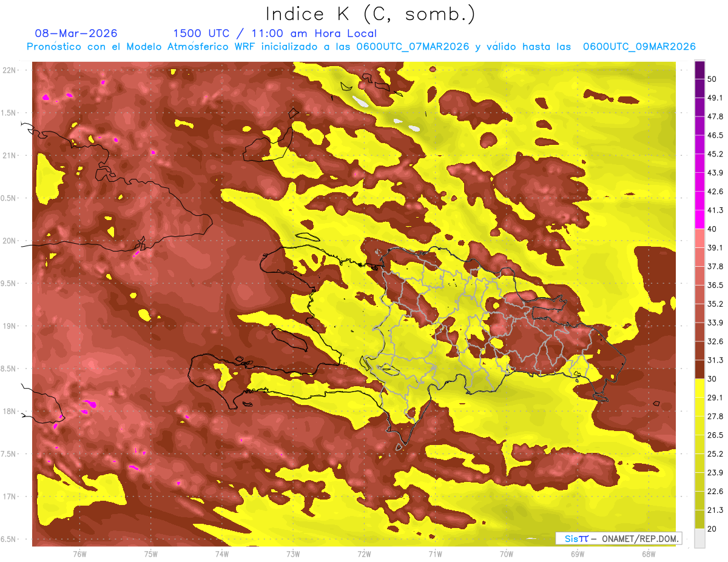The height and width of the screenshot is (562, 728).
Task: Click the '19N' latitude label
Action: 10,326
